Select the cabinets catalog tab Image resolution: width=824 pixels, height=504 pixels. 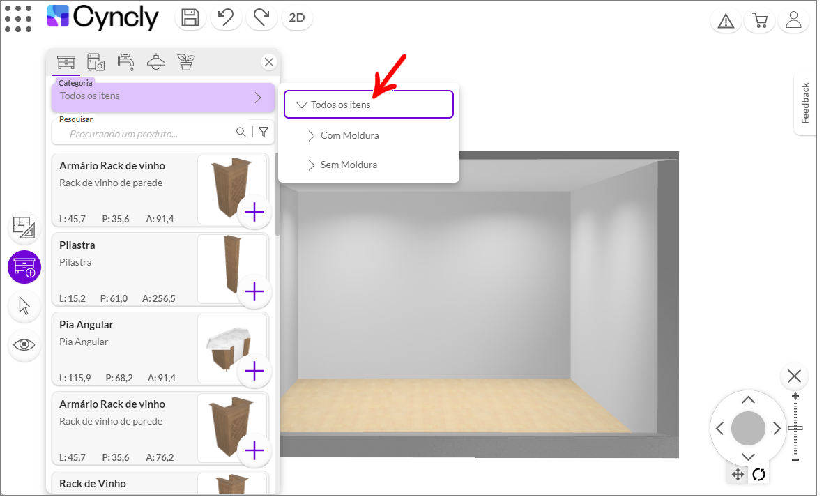[66, 63]
